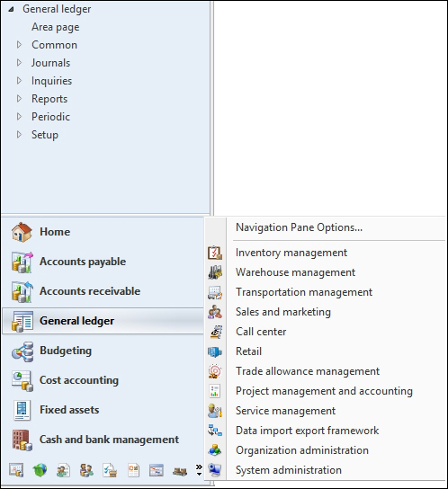The width and height of the screenshot is (448, 489).
Task: Select the Budgeting module icon
Action: pyautogui.click(x=22, y=351)
